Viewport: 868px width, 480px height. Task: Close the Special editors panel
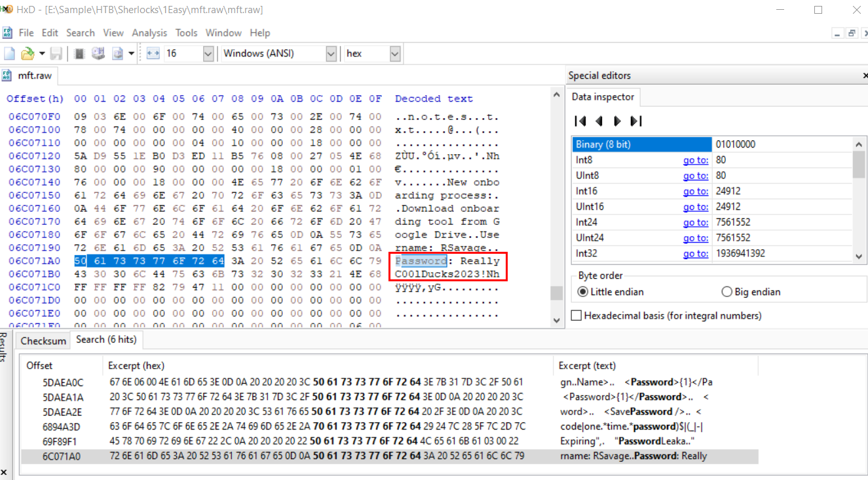[x=865, y=76]
